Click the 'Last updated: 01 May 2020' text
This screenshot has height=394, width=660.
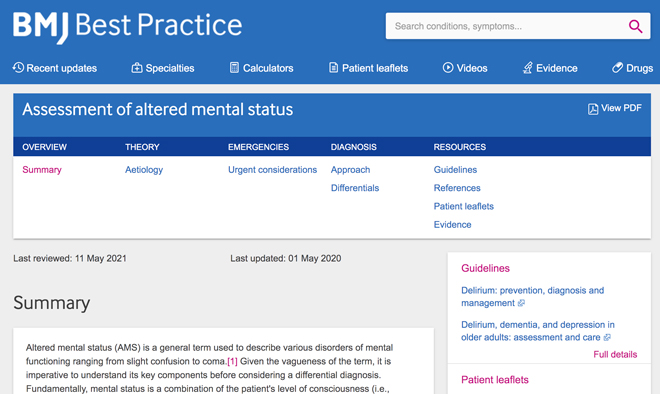tap(285, 258)
